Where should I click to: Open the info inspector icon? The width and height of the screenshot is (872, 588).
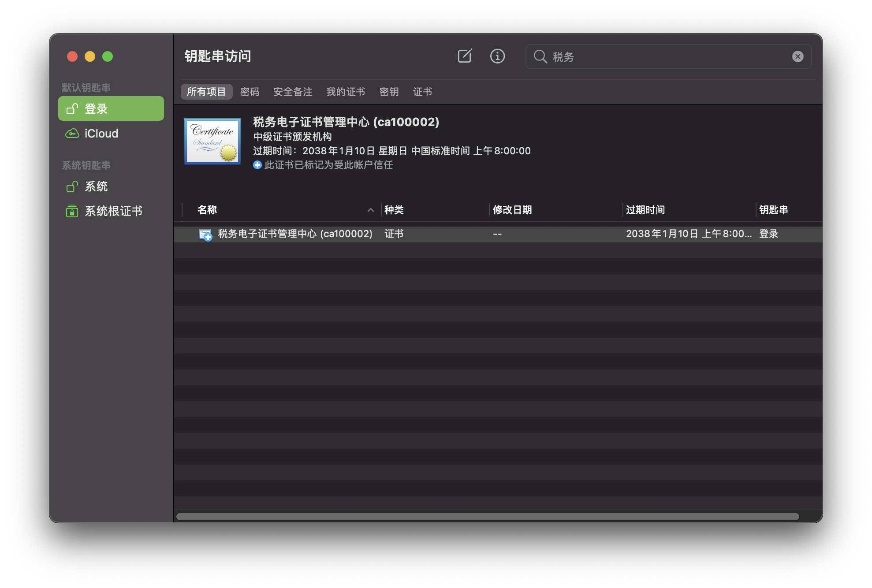point(497,56)
